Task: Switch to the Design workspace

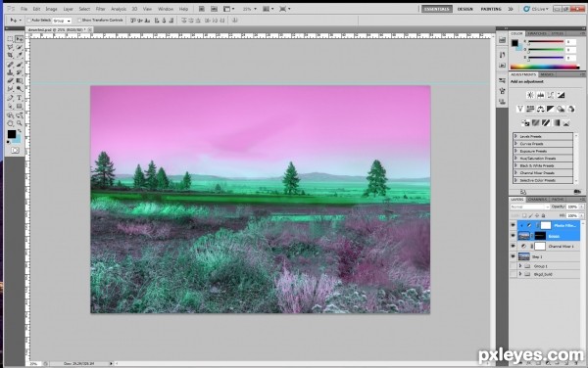Action: [465, 9]
